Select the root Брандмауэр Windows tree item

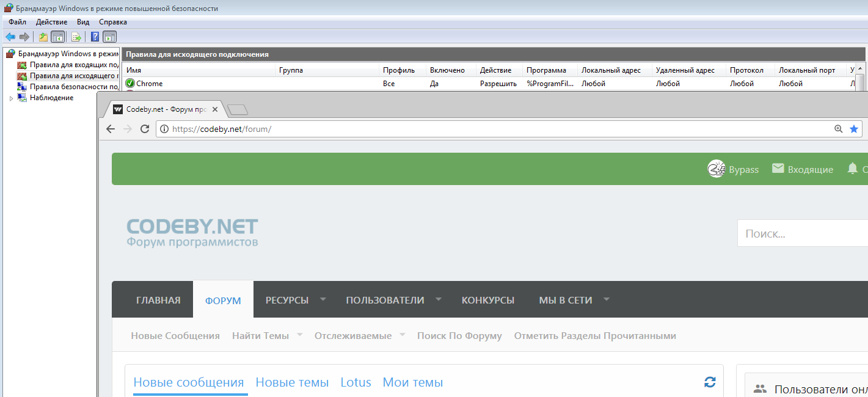[68, 54]
